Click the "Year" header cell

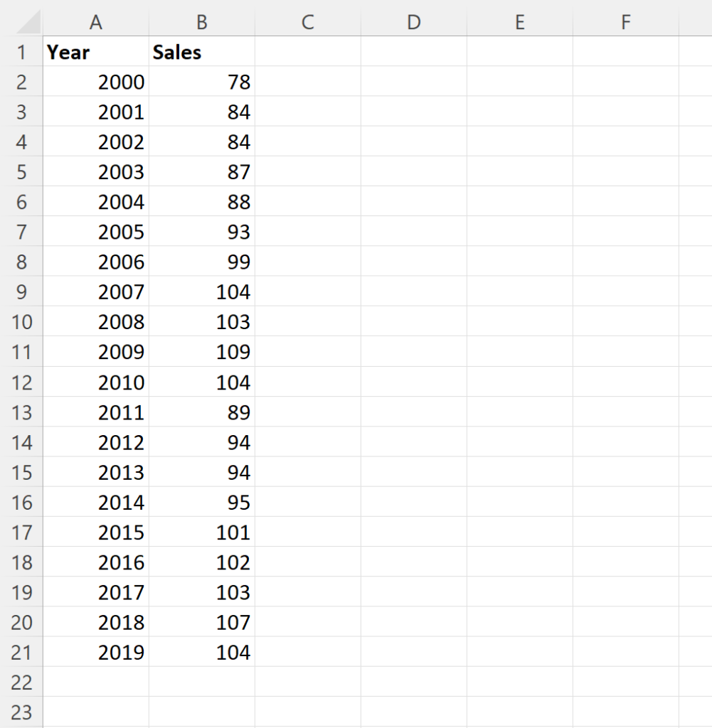(x=96, y=51)
